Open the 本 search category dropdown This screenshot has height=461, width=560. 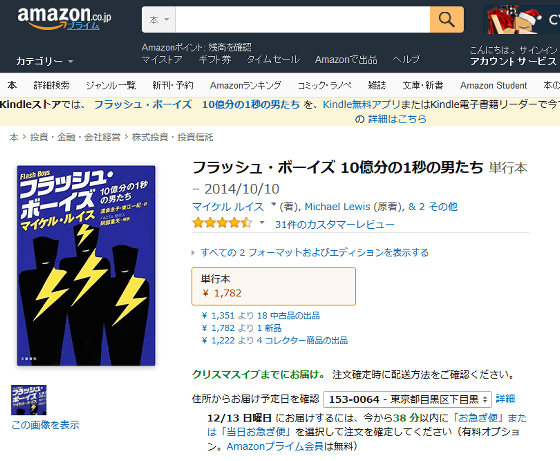pos(159,19)
